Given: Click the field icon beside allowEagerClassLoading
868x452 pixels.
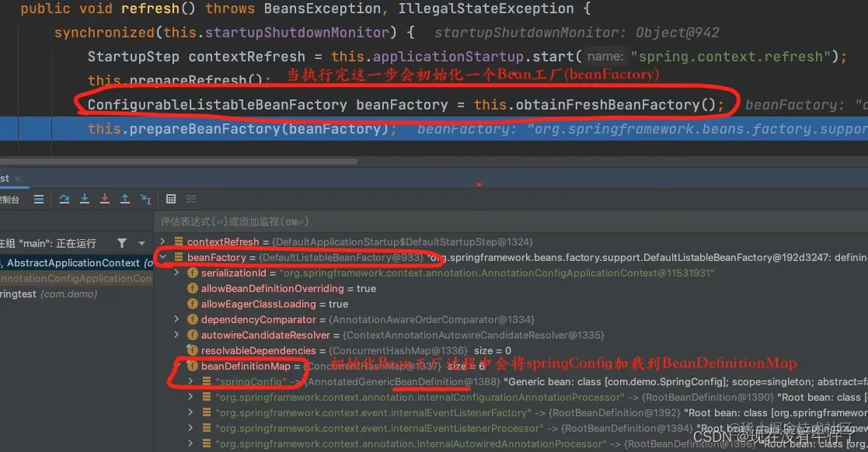Looking at the screenshot, I should pyautogui.click(x=193, y=304).
